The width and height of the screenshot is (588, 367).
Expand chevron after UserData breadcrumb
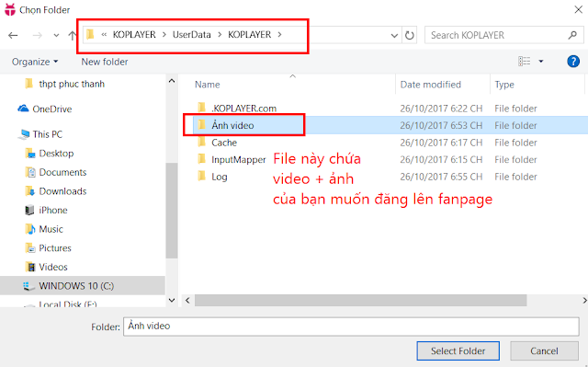point(220,35)
